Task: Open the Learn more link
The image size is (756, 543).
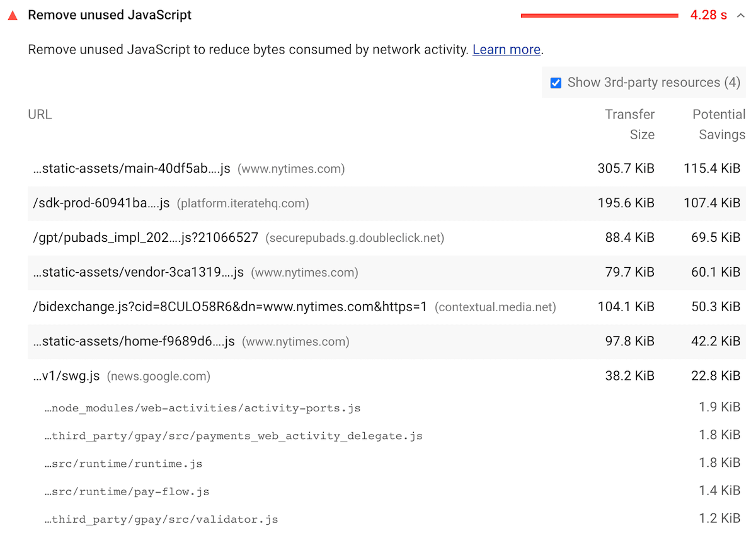Action: pos(506,50)
